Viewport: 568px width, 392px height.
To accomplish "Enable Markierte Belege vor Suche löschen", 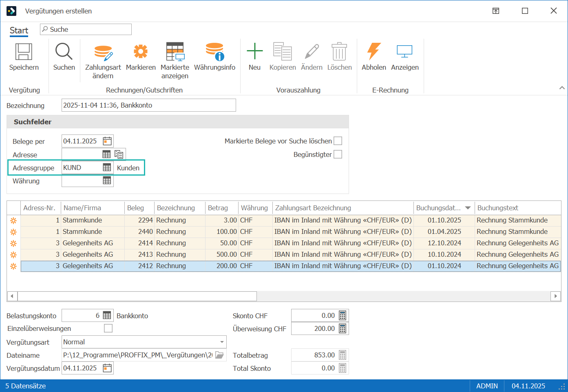I will tap(338, 141).
